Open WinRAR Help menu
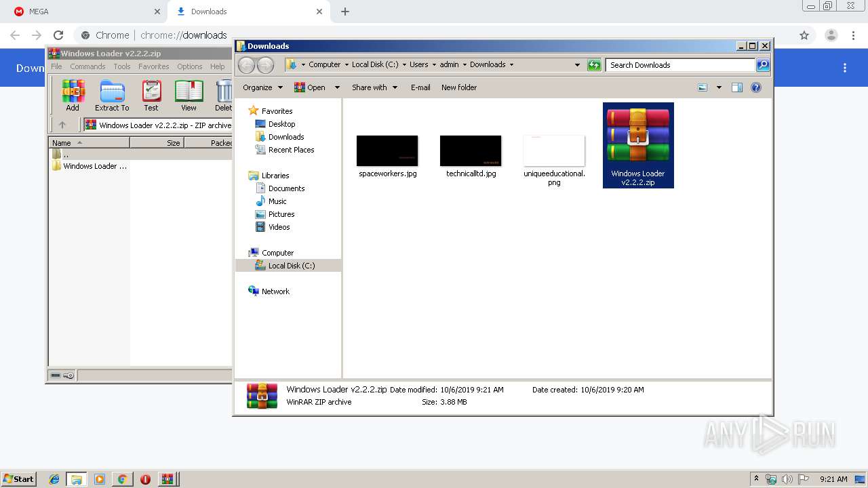Viewport: 868px width, 488px height. 217,66
